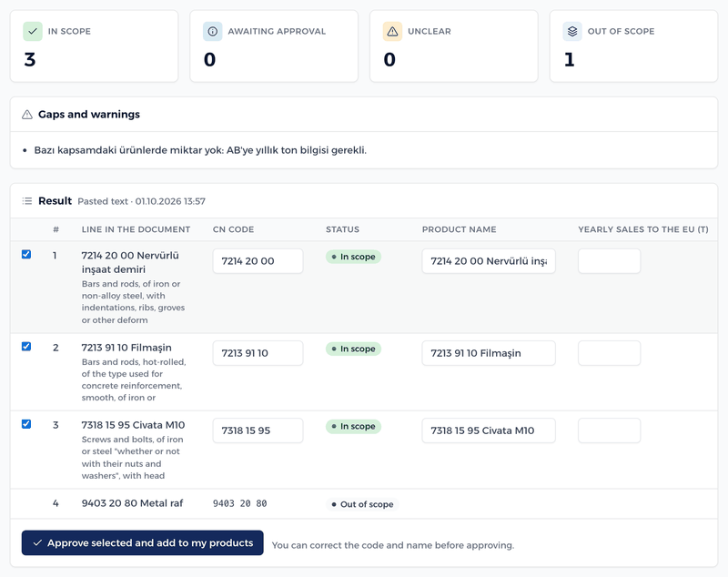The height and width of the screenshot is (577, 728).
Task: Edit product name field 7213 91 10 Filmaşin
Action: (x=489, y=353)
